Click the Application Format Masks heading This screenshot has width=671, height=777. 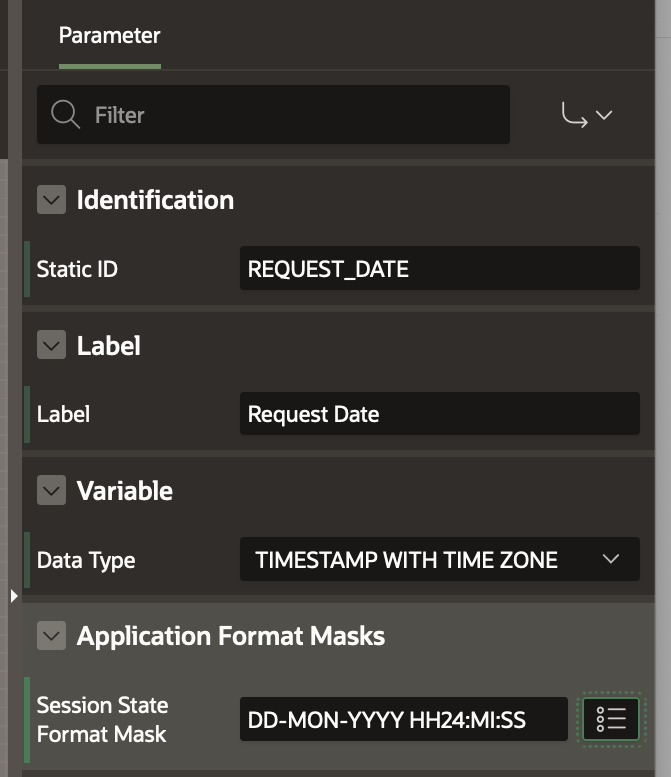point(230,636)
